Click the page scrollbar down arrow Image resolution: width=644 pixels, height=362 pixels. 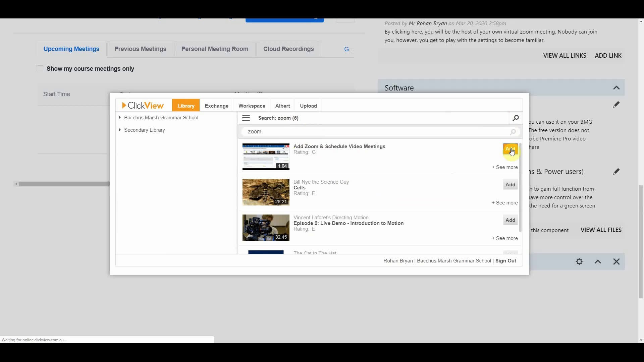(x=641, y=340)
